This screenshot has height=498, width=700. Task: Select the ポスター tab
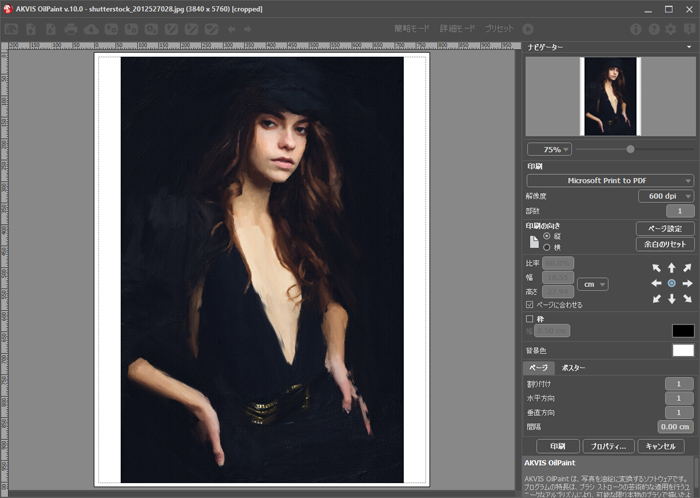click(x=573, y=368)
